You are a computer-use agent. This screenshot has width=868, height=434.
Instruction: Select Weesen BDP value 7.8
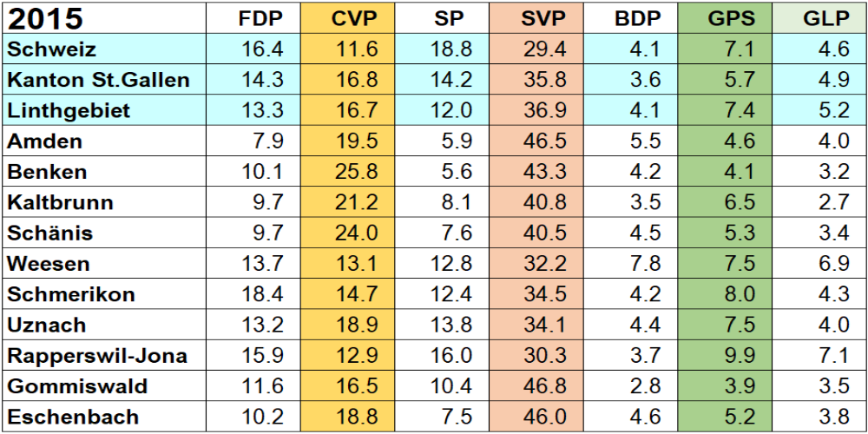point(644,264)
